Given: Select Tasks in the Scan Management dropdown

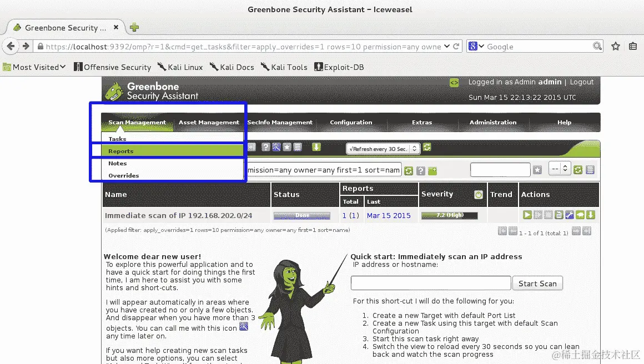Looking at the screenshot, I should tap(173, 139).
